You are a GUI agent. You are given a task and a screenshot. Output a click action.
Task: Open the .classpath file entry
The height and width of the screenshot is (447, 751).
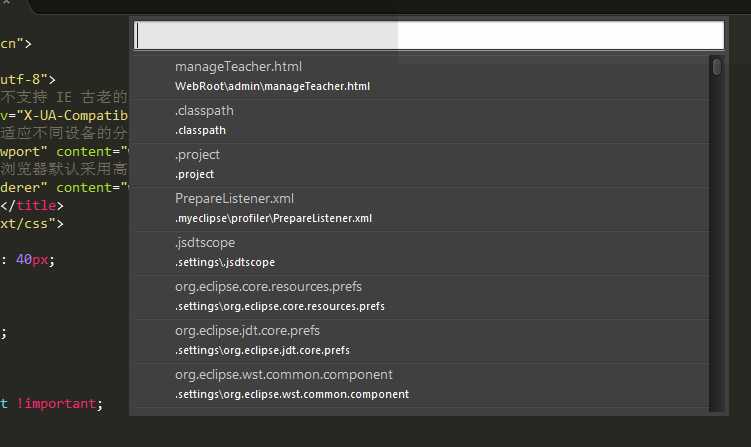coord(421,121)
